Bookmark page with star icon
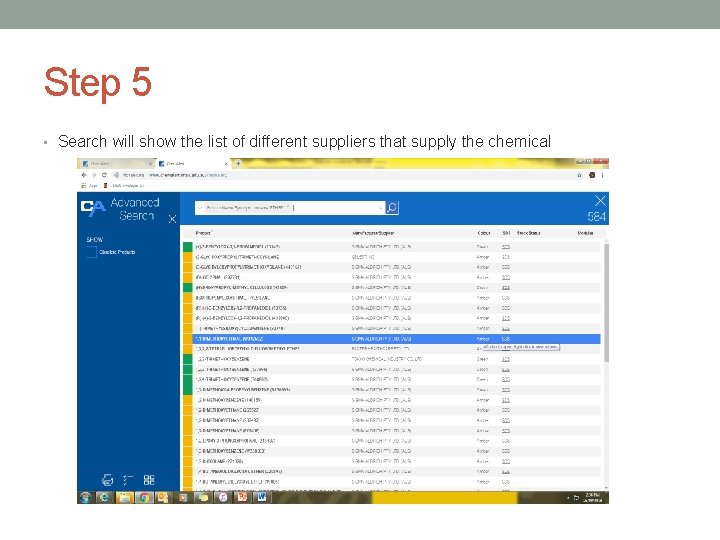 point(579,175)
